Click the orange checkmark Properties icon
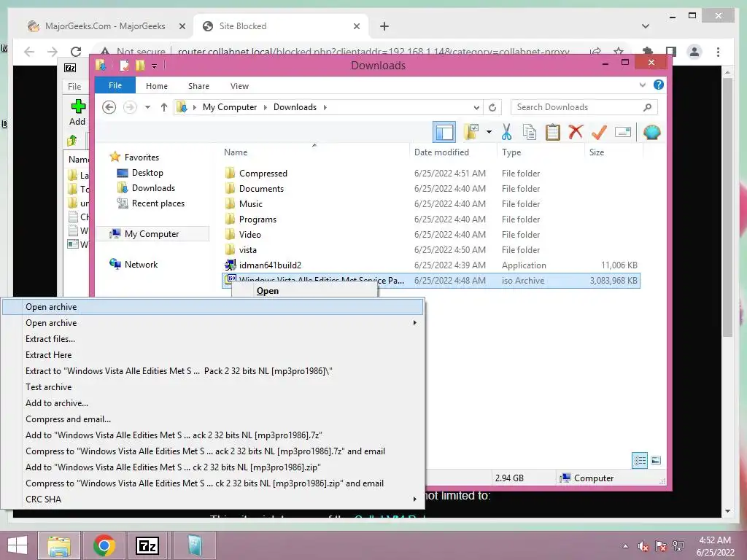Viewport: 747px width, 560px height. [599, 132]
